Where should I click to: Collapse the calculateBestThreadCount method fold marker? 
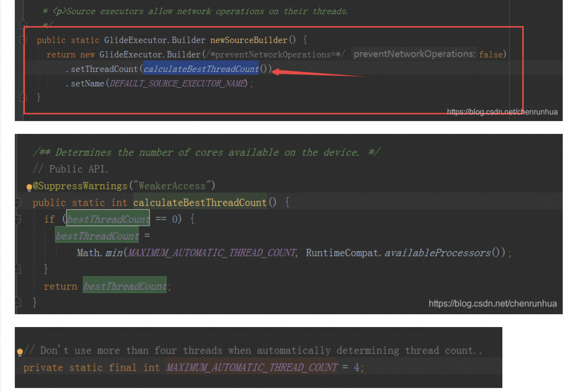[x=18, y=203]
